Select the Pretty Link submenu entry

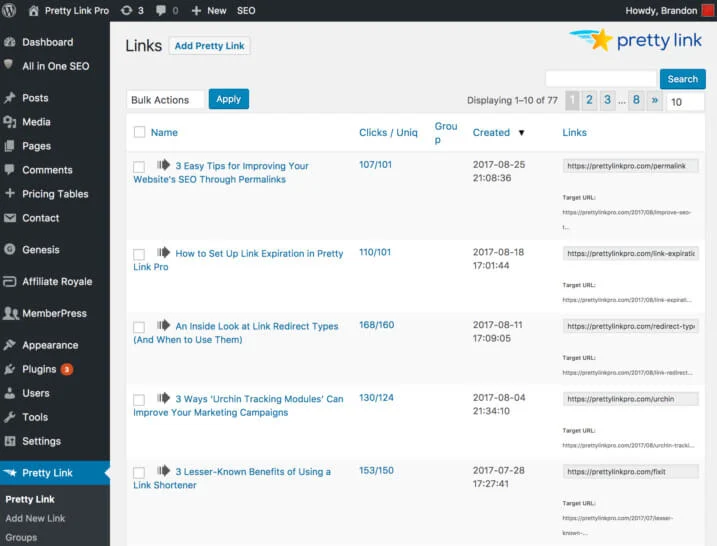pyautogui.click(x=30, y=499)
